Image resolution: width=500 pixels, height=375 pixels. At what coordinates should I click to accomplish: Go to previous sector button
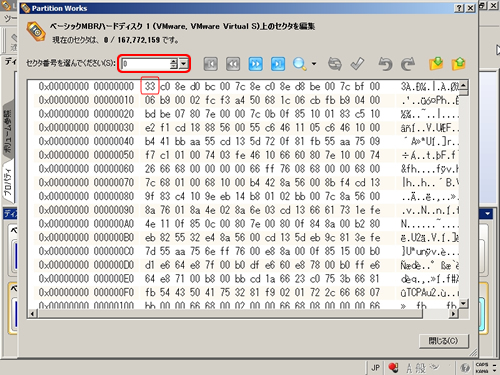[x=233, y=64]
